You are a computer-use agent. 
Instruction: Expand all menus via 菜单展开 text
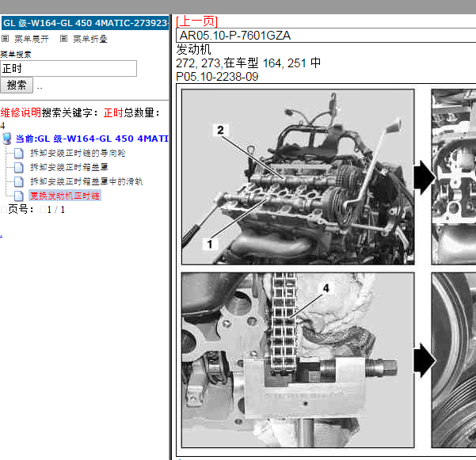pos(32,39)
